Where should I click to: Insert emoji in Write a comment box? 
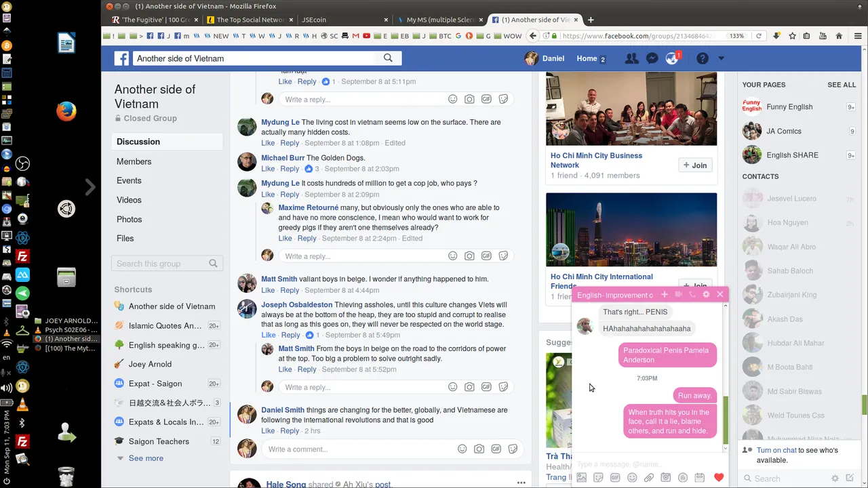(462, 449)
